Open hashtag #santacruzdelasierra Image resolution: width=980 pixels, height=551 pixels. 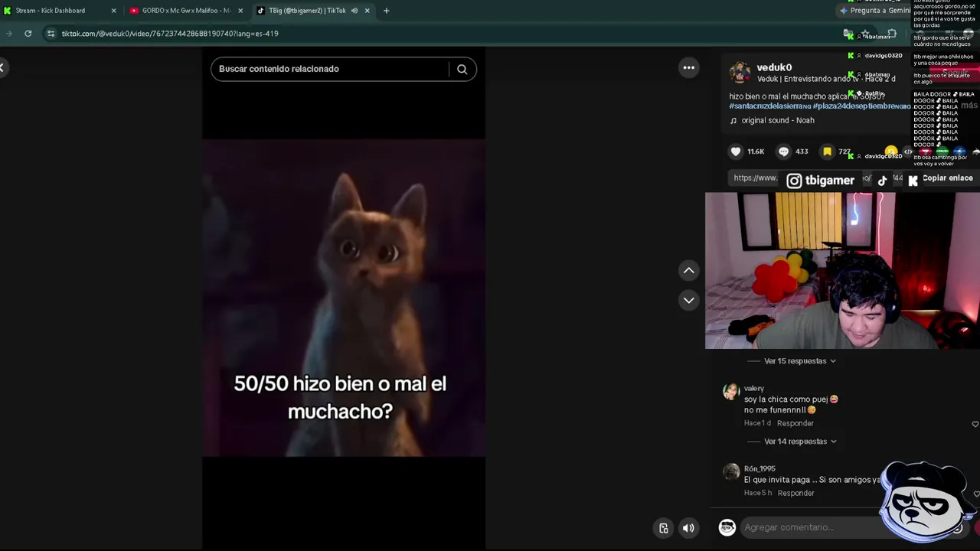click(769, 106)
